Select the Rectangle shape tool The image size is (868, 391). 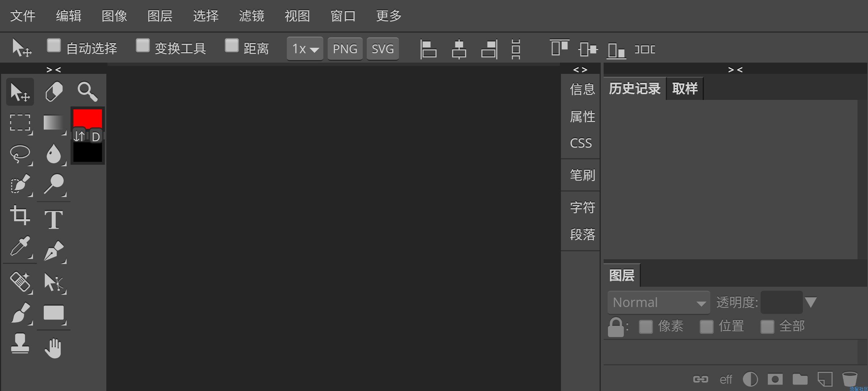[54, 313]
